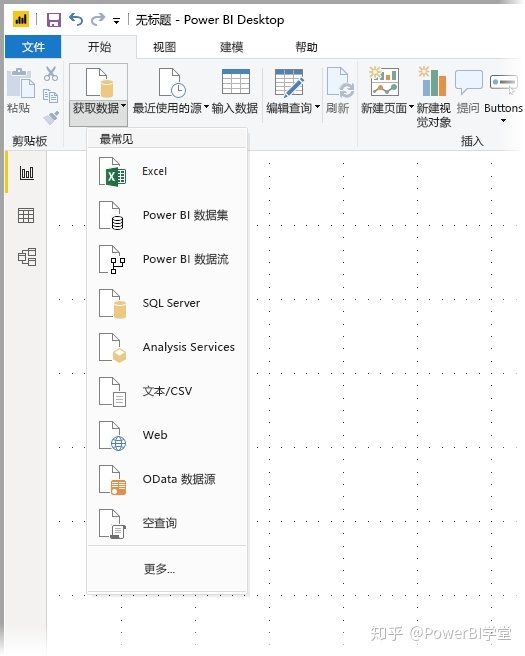Select Analysis Services data source
The height and width of the screenshot is (656, 525).
pyautogui.click(x=167, y=347)
